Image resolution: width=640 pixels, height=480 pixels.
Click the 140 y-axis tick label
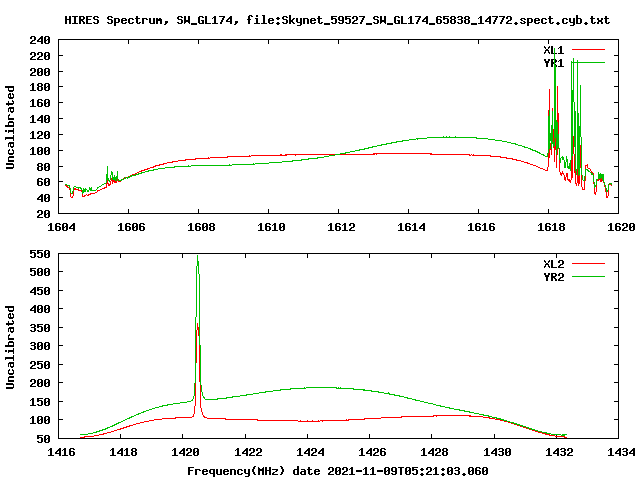(40, 119)
